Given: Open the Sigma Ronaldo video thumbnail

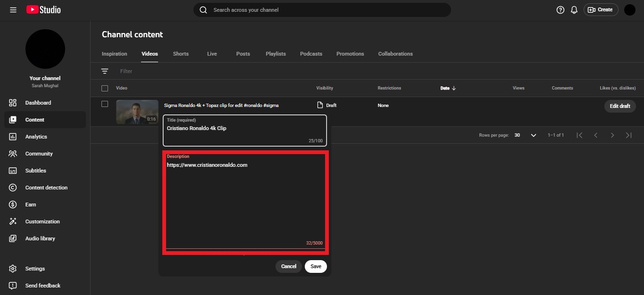Looking at the screenshot, I should (x=137, y=112).
